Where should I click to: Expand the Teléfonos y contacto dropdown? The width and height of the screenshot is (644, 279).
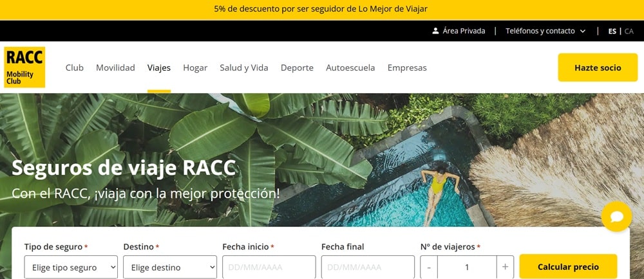pyautogui.click(x=545, y=31)
